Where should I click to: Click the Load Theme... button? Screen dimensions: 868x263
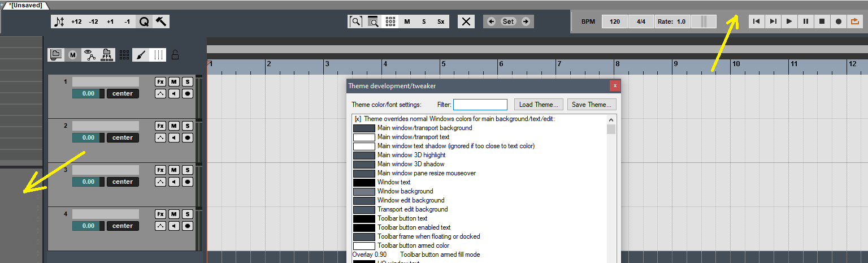(x=539, y=105)
